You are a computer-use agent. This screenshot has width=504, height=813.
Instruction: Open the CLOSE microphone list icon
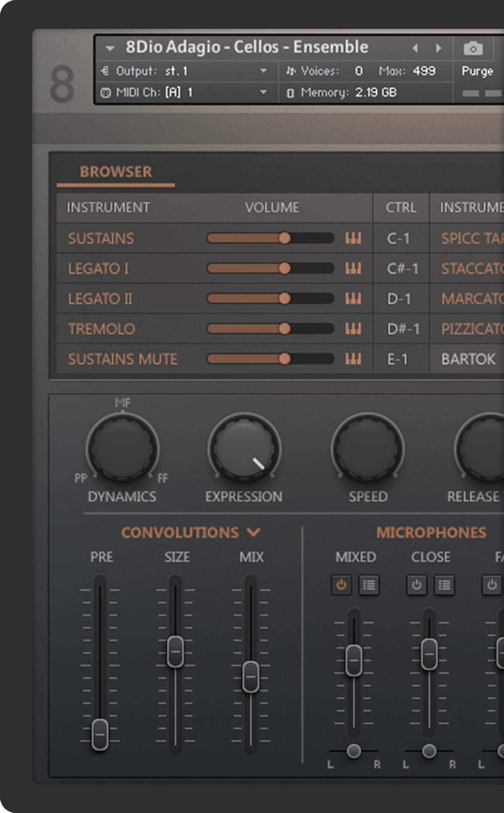pos(444,585)
